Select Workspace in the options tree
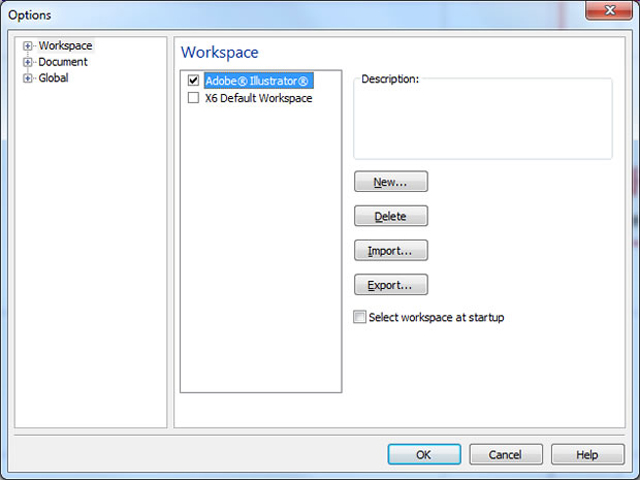This screenshot has height=480, width=640. [65, 46]
